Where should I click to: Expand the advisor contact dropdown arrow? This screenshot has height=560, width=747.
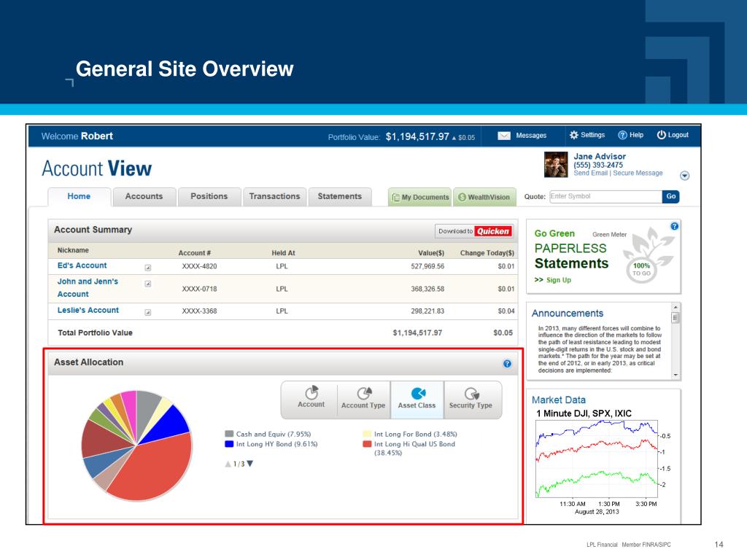pos(684,176)
